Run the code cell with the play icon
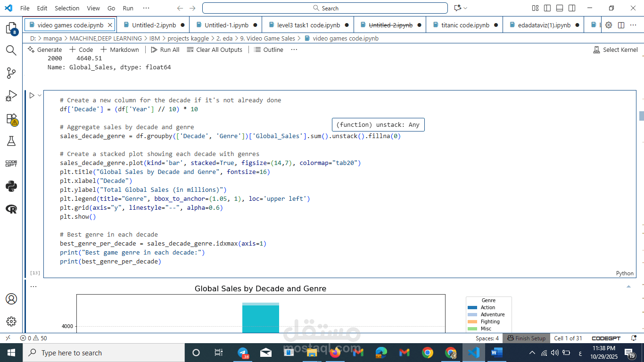Screen dimensions: 644x362 [x=32, y=95]
